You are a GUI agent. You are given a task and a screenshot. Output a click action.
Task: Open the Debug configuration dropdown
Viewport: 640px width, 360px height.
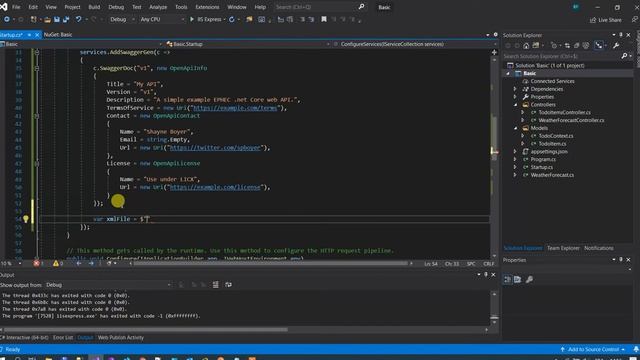point(122,19)
